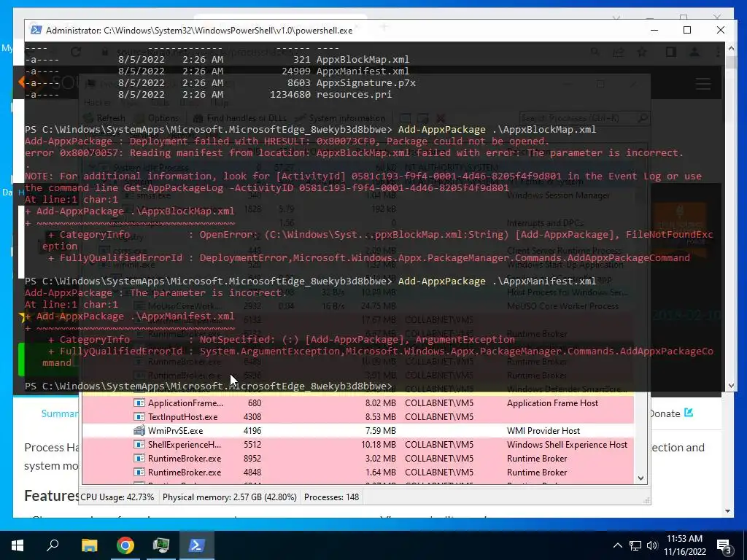747x560 pixels.
Task: Click PowerShell scrollbar up arrow
Action: pos(731,47)
